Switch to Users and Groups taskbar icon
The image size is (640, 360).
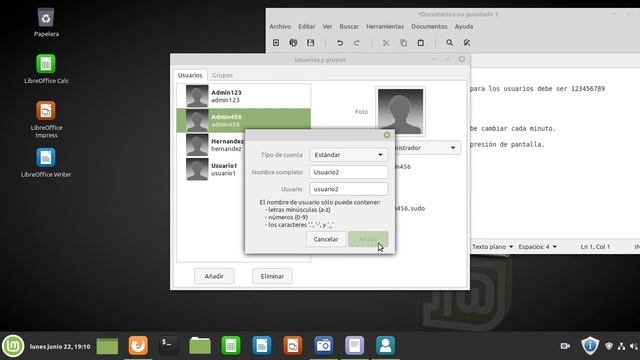pos(385,346)
